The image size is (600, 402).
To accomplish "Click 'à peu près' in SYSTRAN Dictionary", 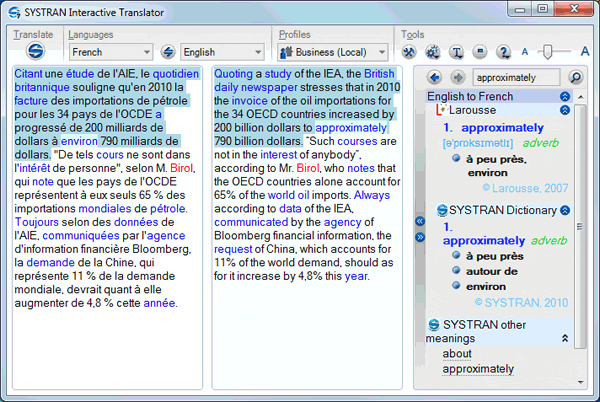I will tap(494, 256).
